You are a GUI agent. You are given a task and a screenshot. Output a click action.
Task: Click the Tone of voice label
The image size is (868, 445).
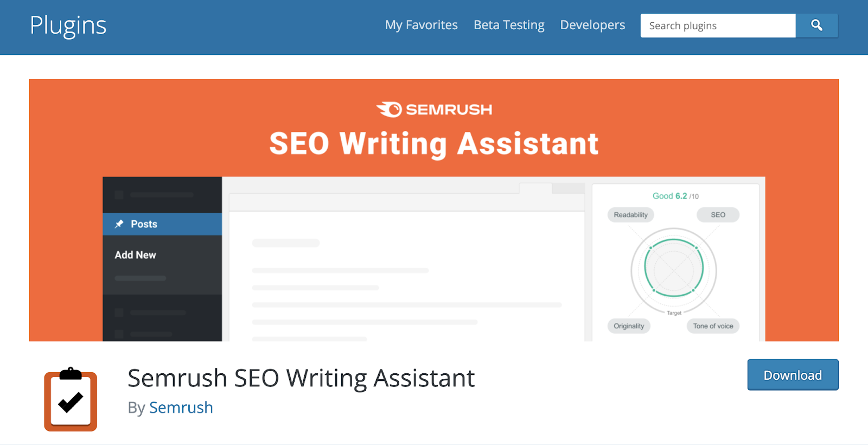[712, 326]
